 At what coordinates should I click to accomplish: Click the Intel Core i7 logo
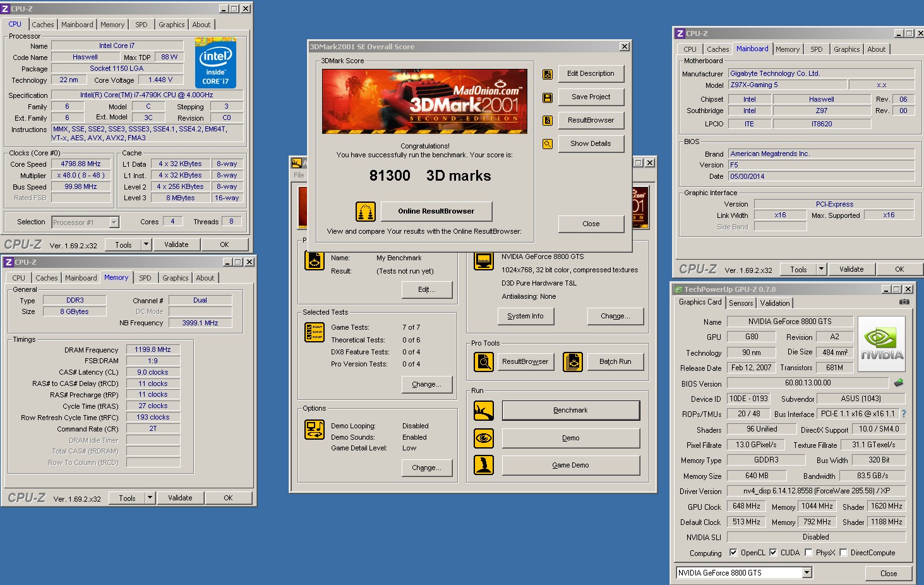click(x=215, y=64)
